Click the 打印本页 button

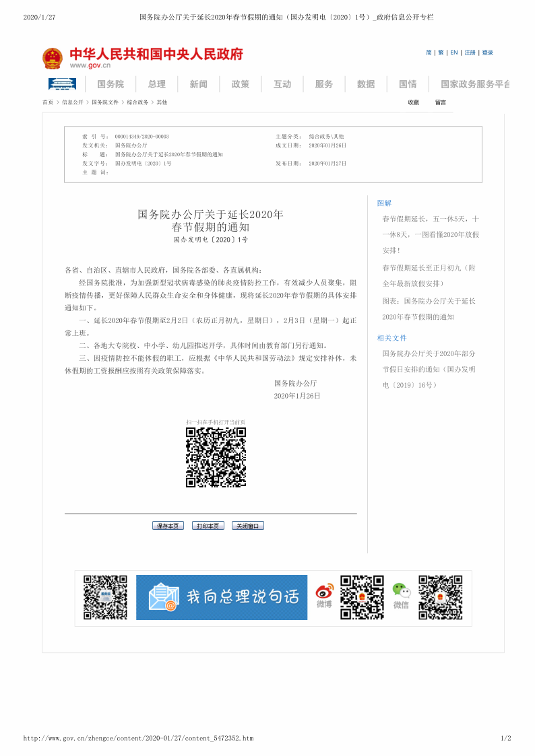pos(208,526)
